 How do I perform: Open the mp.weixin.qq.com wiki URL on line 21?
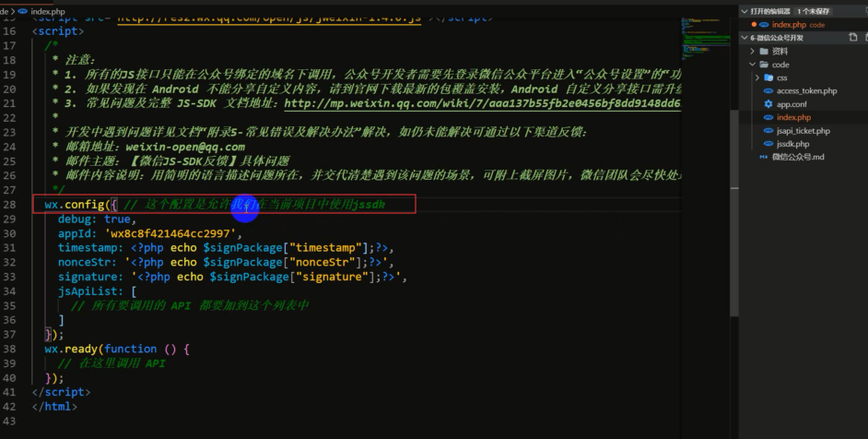482,103
